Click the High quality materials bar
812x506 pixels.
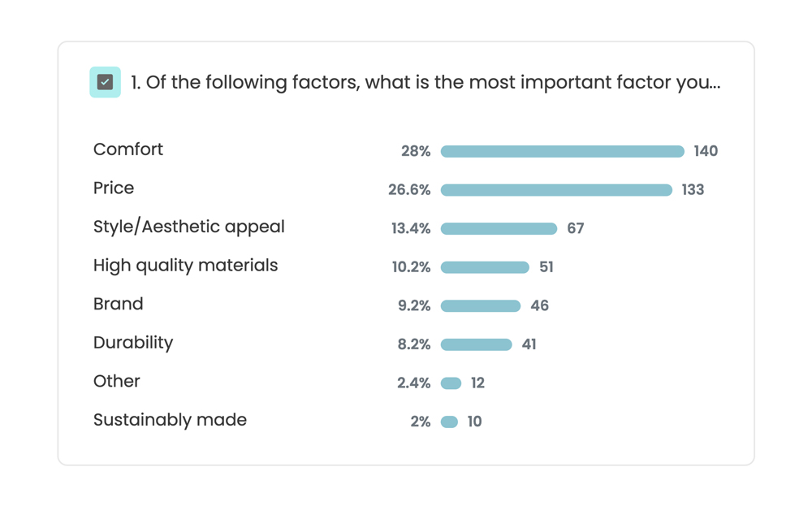485,267
